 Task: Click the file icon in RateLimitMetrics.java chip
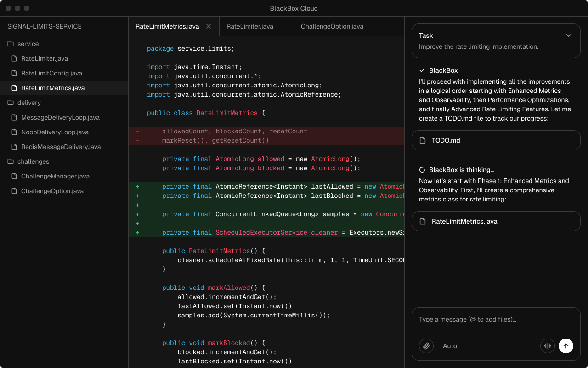[x=423, y=221]
